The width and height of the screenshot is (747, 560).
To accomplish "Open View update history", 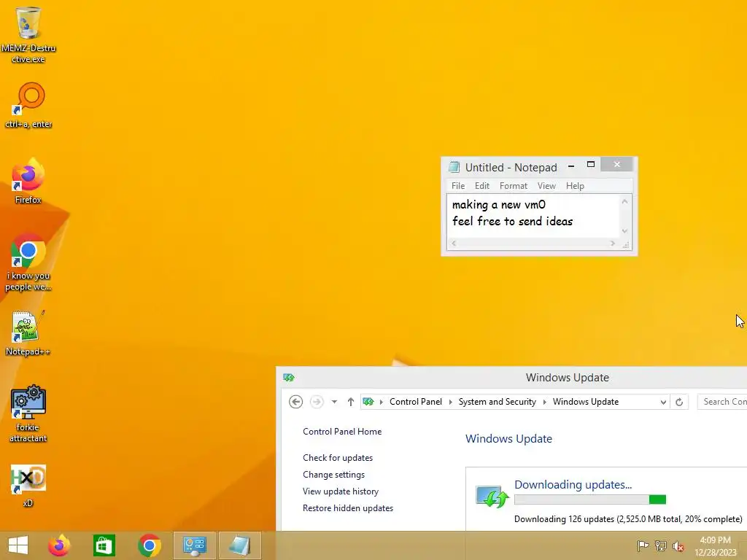I will coord(341,491).
